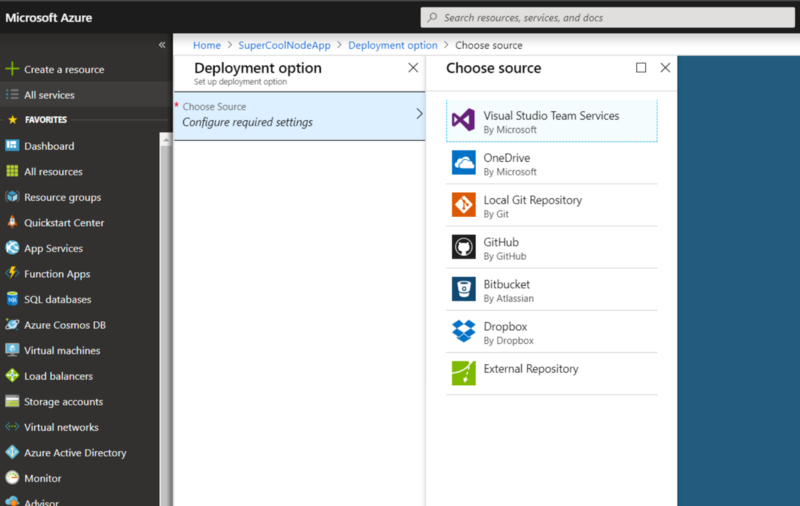Open Storage accounts sidebar label
The image size is (800, 506).
click(x=63, y=402)
